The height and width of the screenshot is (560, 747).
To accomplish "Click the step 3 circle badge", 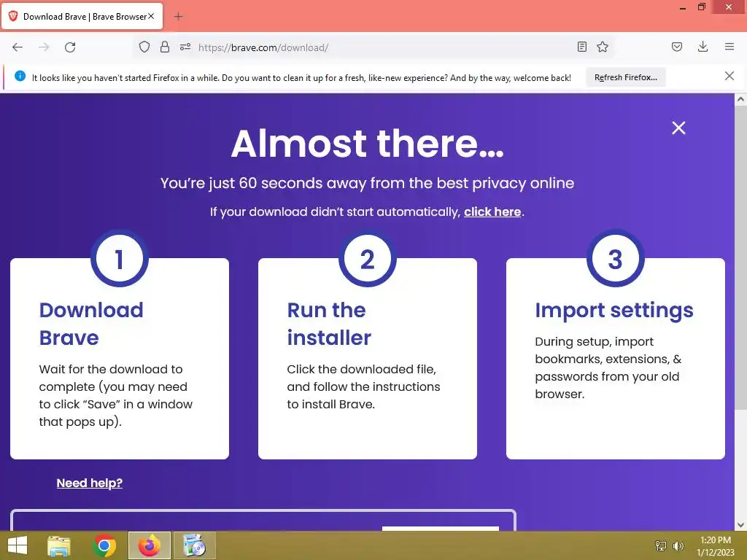I will (x=615, y=259).
